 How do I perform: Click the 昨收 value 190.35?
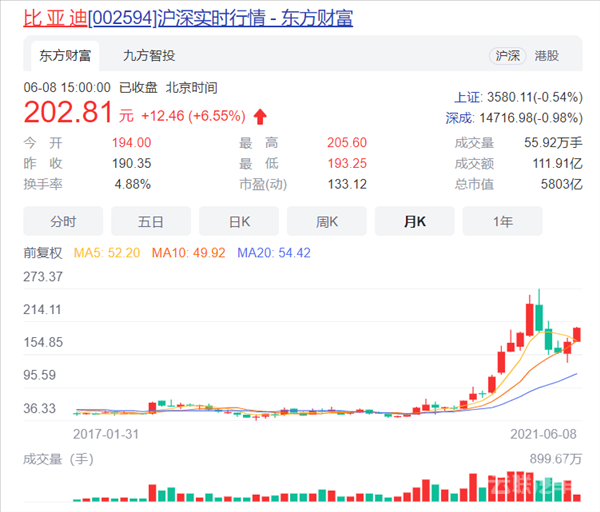tap(132, 163)
